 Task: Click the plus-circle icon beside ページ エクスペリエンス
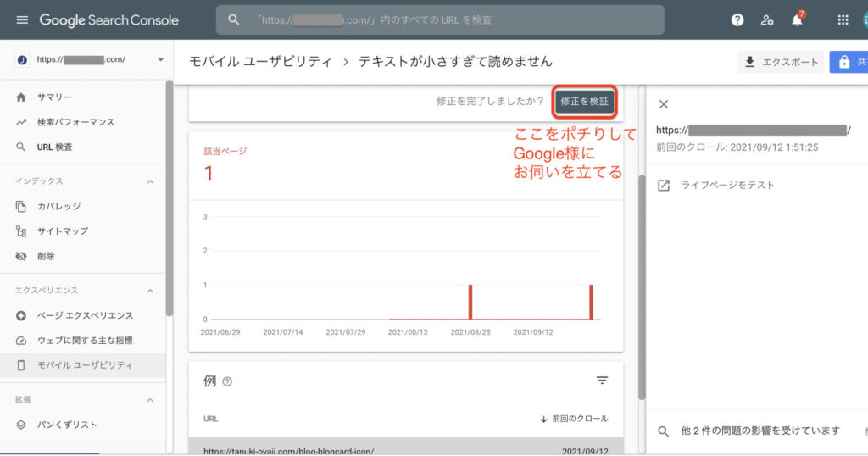21,315
